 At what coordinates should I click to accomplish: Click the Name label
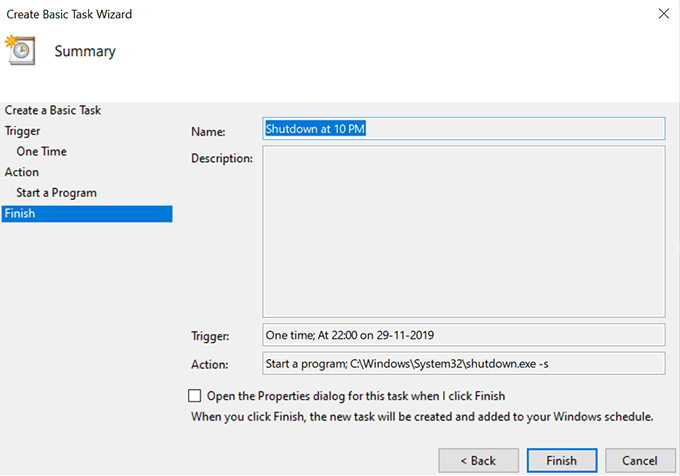[208, 131]
